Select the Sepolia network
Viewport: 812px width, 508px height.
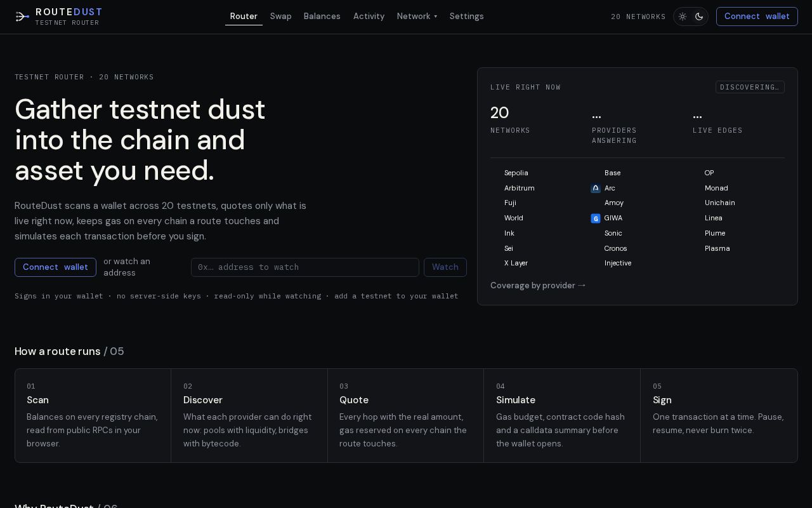point(516,173)
